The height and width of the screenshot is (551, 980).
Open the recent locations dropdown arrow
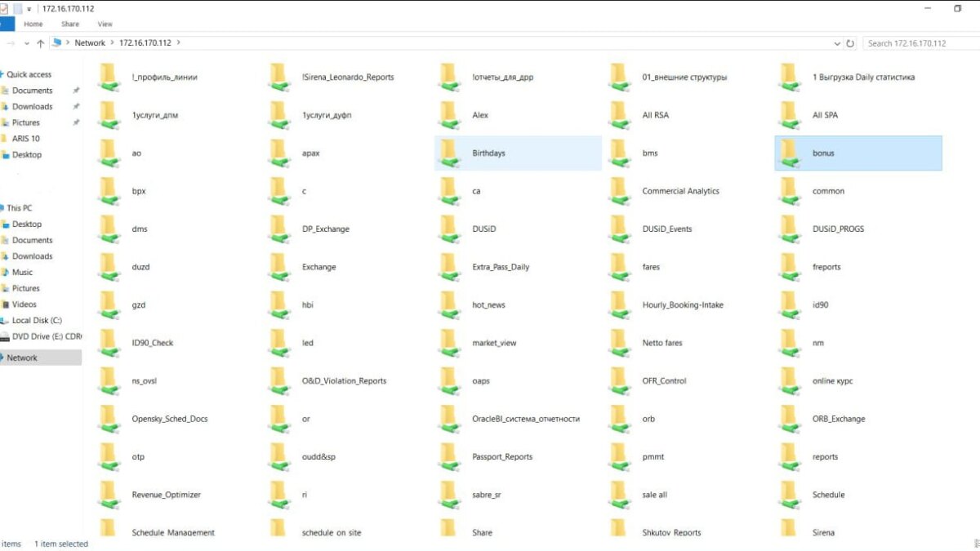[27, 43]
